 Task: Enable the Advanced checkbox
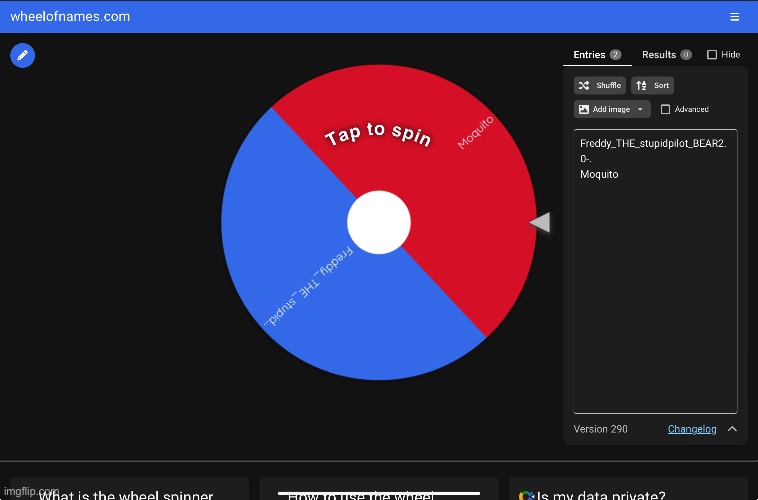[666, 109]
